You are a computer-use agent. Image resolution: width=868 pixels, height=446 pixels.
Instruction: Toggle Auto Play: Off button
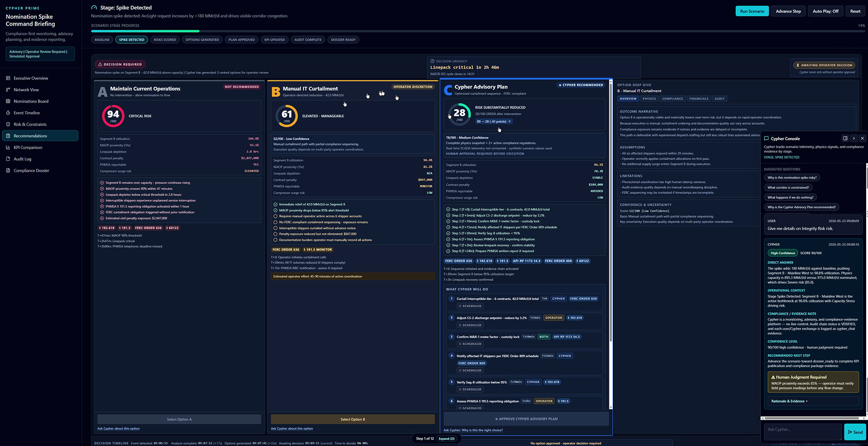pyautogui.click(x=826, y=11)
